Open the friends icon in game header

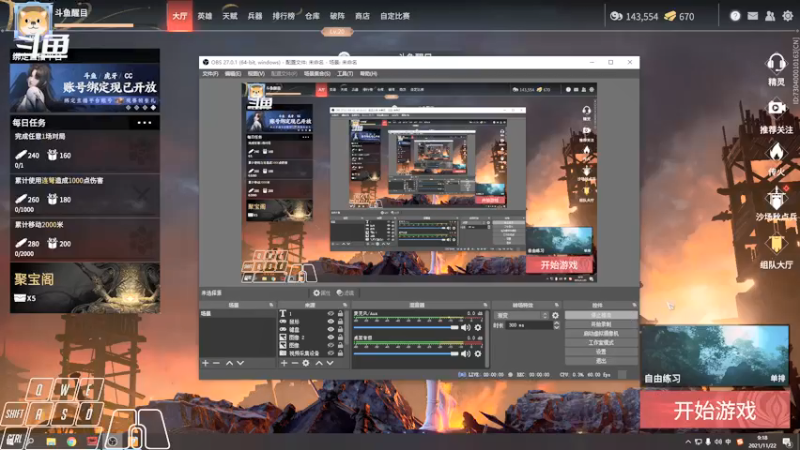(770, 16)
